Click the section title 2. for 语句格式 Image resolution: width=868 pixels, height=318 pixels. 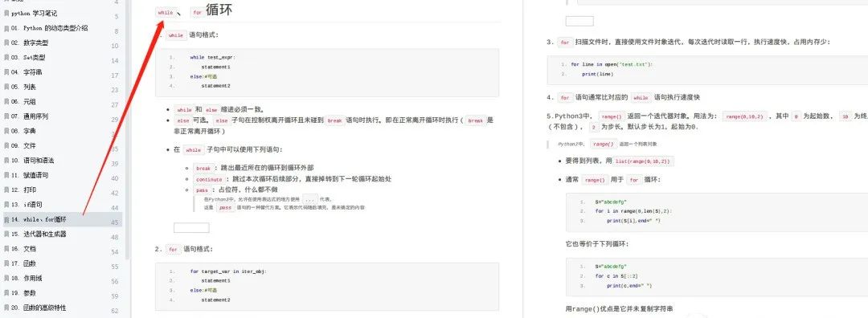(x=184, y=250)
